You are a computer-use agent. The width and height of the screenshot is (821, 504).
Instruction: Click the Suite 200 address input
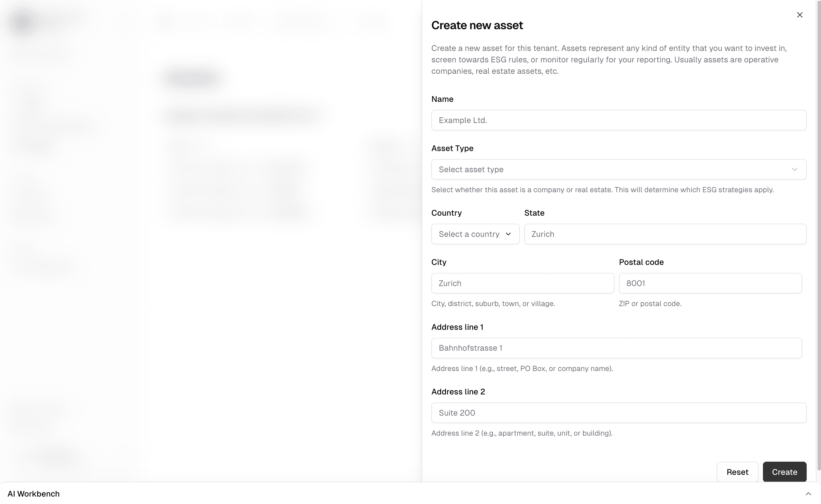[618, 413]
